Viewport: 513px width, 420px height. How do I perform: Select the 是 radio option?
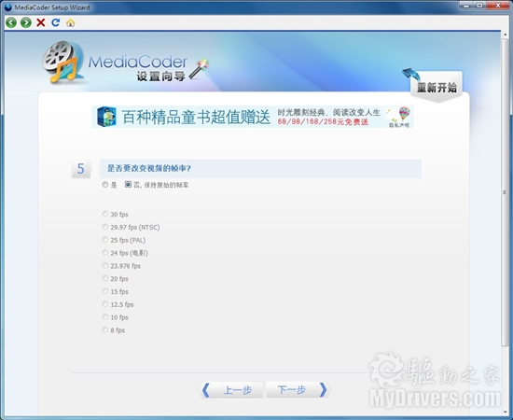click(105, 185)
